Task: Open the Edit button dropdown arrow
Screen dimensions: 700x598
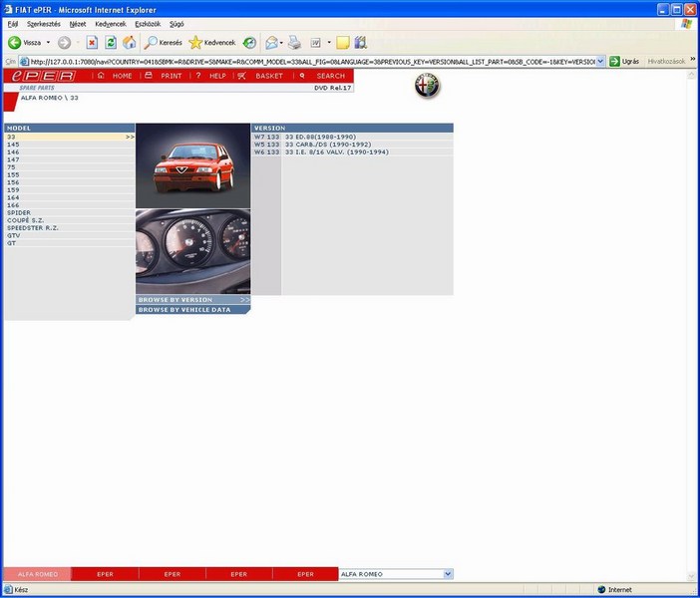Action: coord(329,43)
